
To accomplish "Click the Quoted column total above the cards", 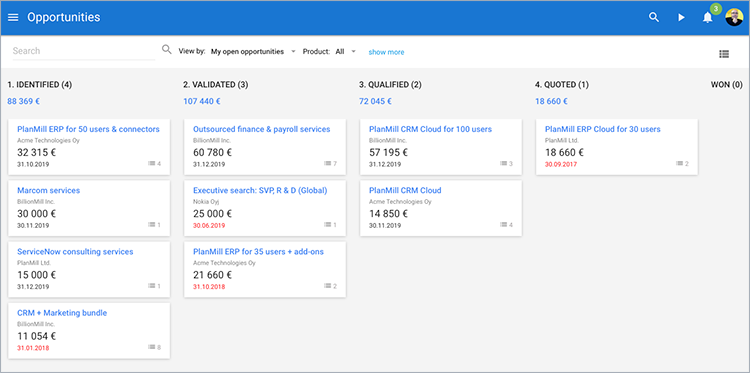I will [x=551, y=101].
